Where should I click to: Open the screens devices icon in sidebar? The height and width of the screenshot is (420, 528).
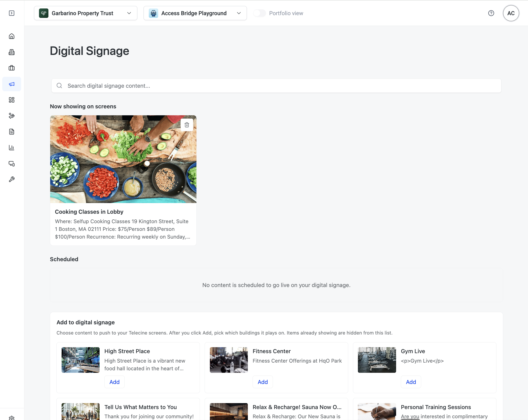click(x=12, y=164)
